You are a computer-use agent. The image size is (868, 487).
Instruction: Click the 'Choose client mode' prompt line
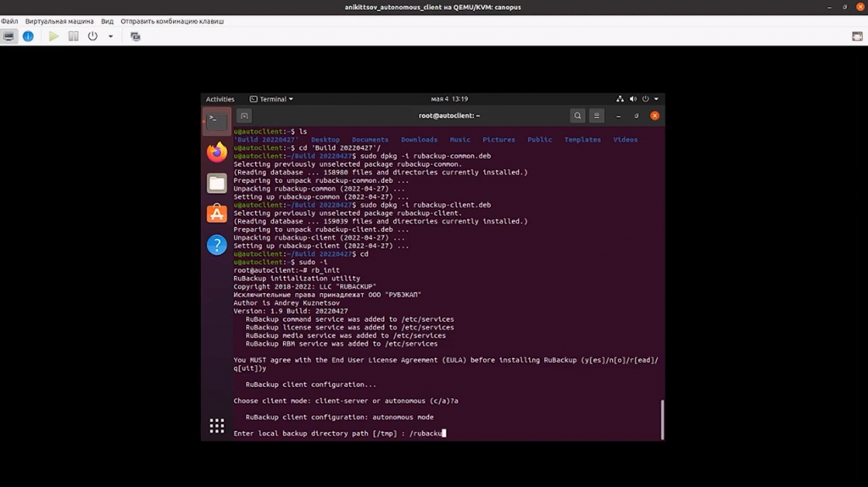[x=346, y=401]
